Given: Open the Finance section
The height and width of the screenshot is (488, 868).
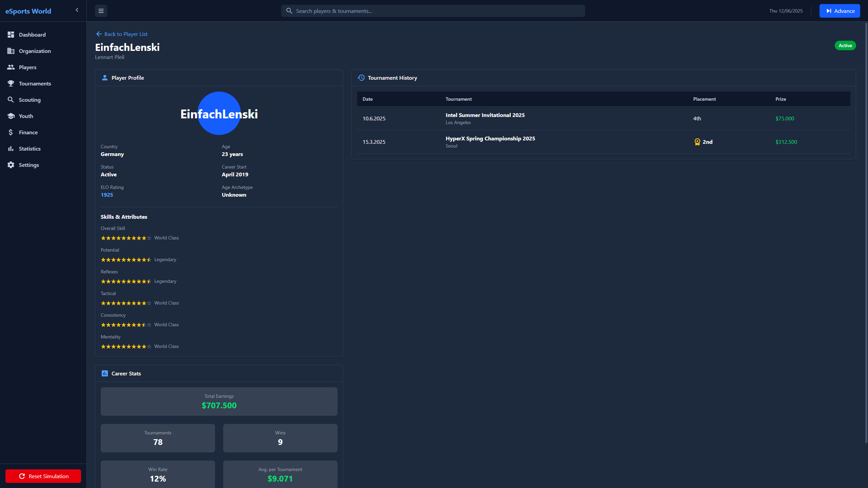Looking at the screenshot, I should tap(43, 132).
